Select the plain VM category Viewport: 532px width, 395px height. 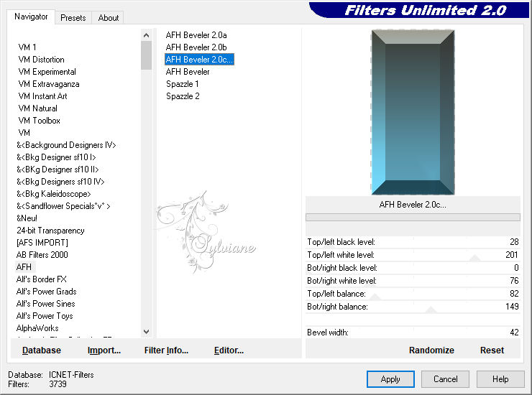(x=24, y=133)
